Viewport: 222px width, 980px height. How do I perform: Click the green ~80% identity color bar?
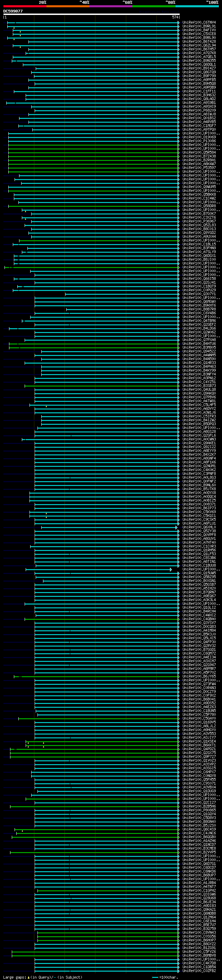(154, 6)
